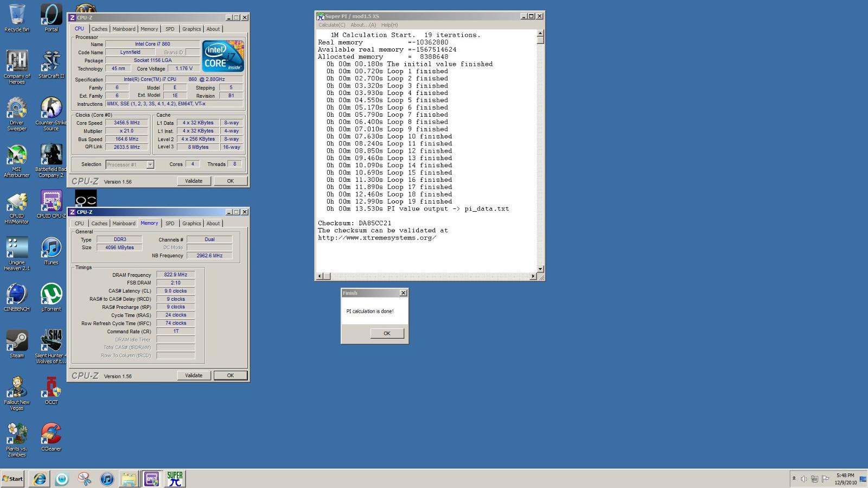Switch to CPU tab in lower CPU-Z window

click(x=79, y=224)
